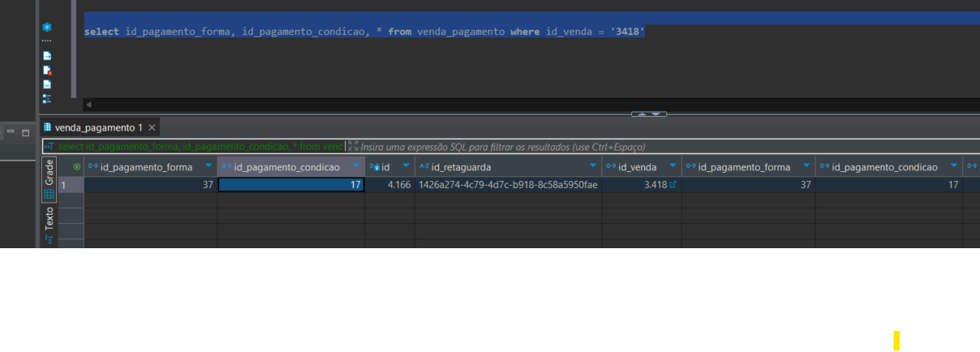Click unselected cell 17 in last visible column
This screenshot has width=980, height=352.
(x=888, y=185)
